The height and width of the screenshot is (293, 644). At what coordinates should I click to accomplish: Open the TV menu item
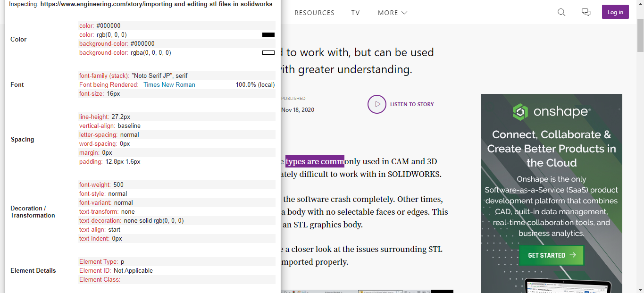356,13
